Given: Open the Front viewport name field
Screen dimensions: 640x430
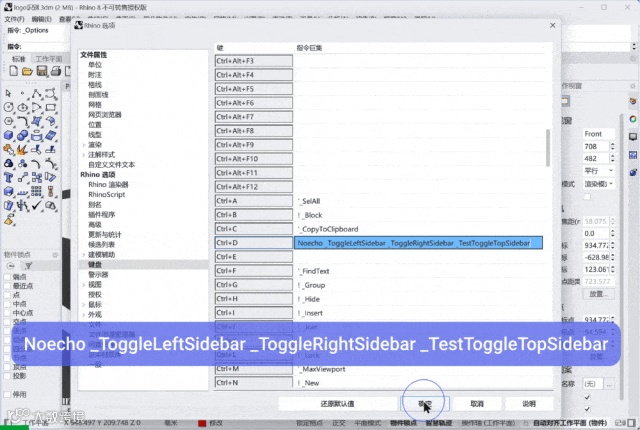Looking at the screenshot, I should click(x=598, y=134).
